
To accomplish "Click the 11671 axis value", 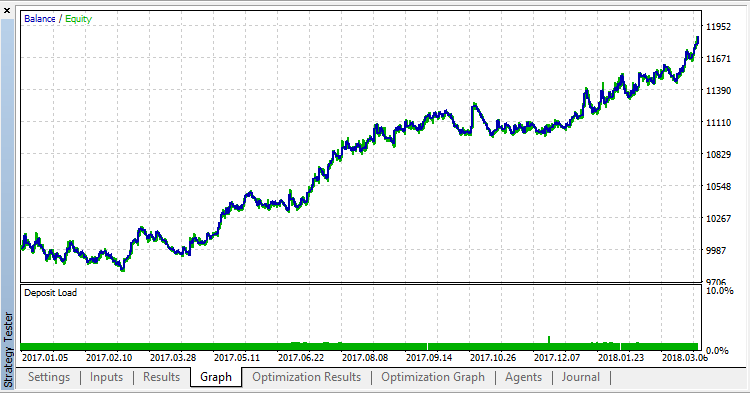I will (x=718, y=59).
